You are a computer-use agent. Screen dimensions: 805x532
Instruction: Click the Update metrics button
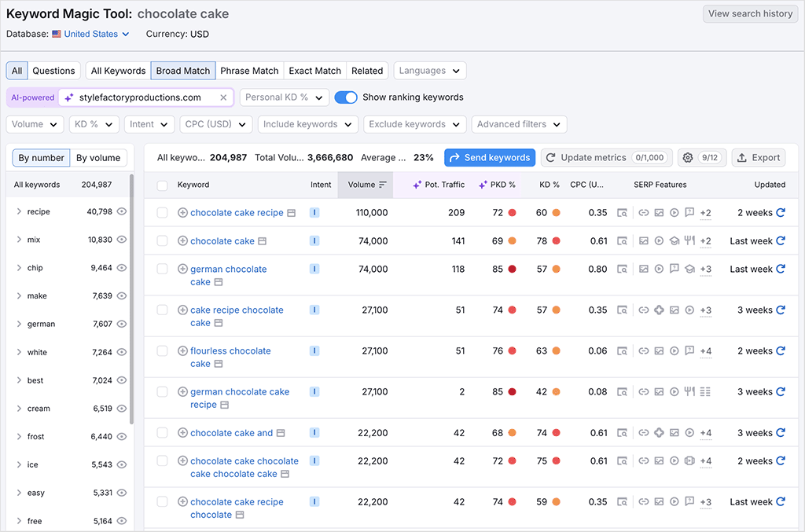(x=606, y=157)
